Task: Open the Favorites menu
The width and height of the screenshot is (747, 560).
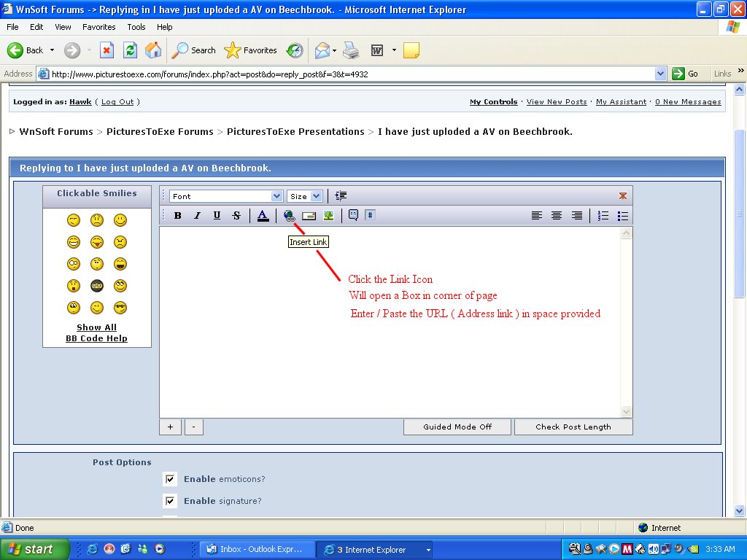Action: pyautogui.click(x=98, y=27)
